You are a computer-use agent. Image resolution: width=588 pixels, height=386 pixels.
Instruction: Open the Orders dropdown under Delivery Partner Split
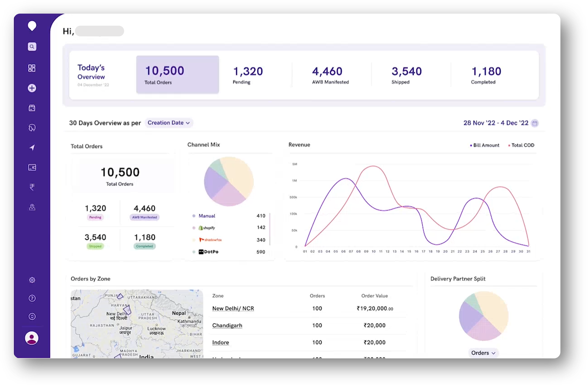(x=483, y=353)
